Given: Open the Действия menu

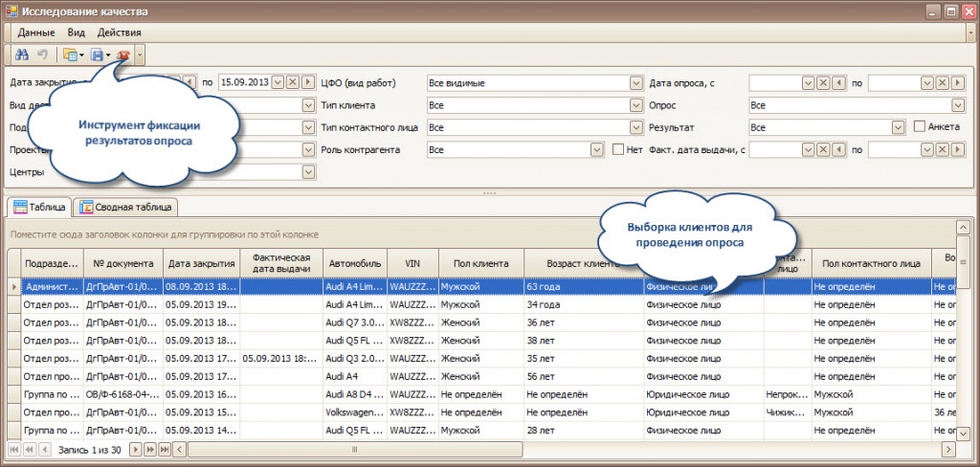Looking at the screenshot, I should coord(120,33).
